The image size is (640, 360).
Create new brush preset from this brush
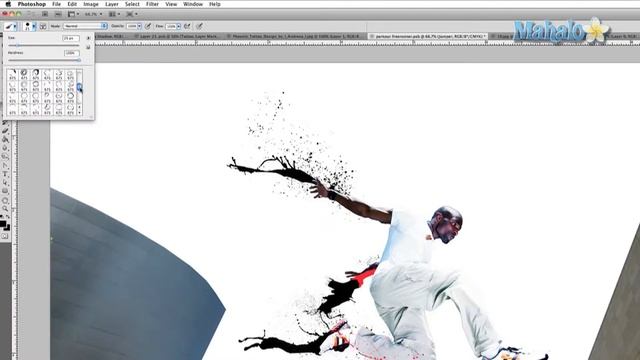88,47
